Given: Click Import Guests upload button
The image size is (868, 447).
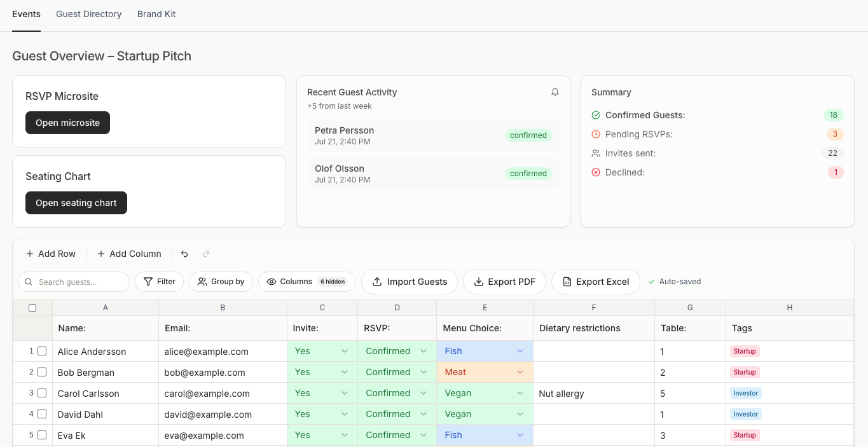Looking at the screenshot, I should [x=410, y=282].
